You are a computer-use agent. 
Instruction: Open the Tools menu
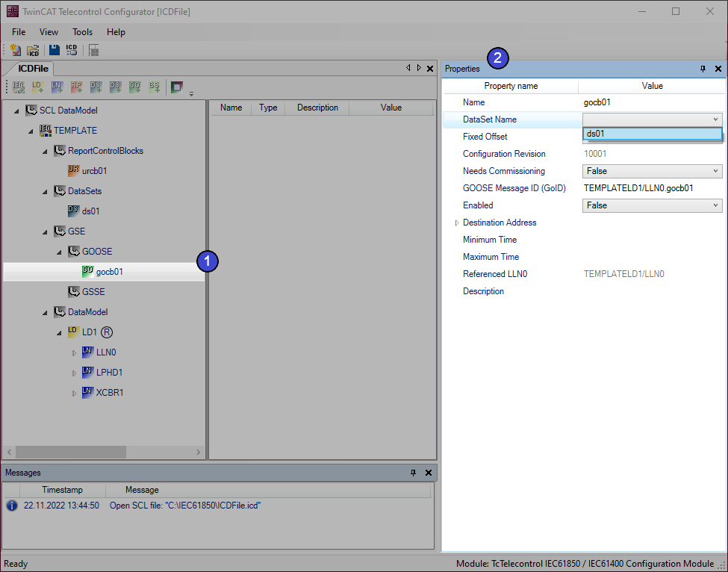[x=82, y=32]
